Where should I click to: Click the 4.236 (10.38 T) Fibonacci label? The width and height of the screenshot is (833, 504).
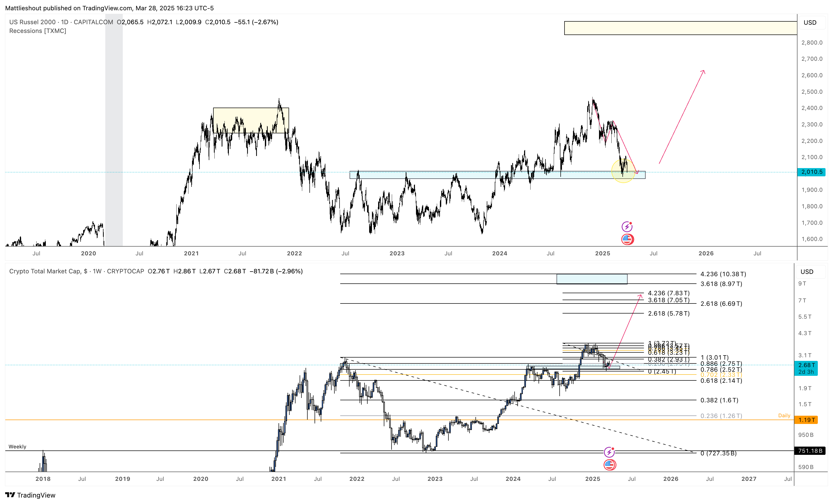tap(723, 274)
